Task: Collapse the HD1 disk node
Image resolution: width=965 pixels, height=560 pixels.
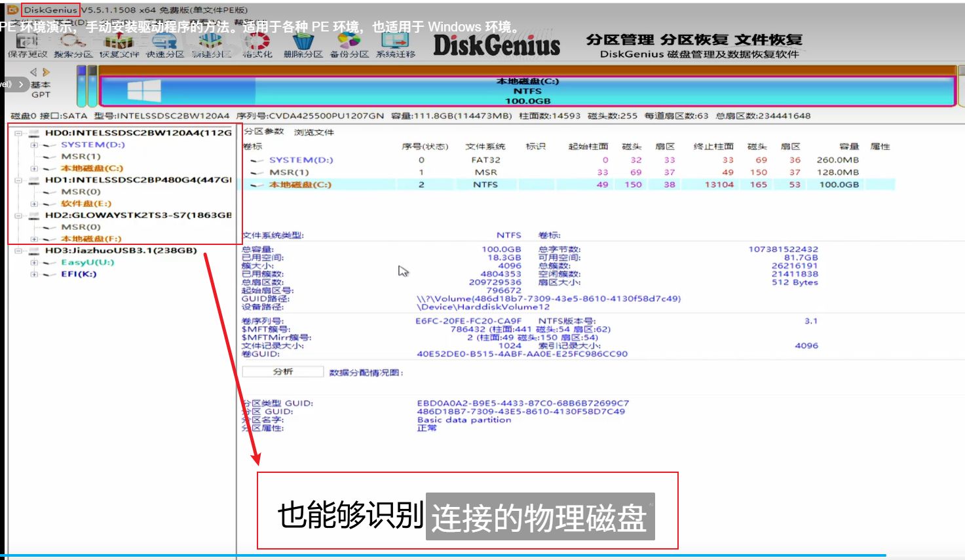Action: coord(18,180)
